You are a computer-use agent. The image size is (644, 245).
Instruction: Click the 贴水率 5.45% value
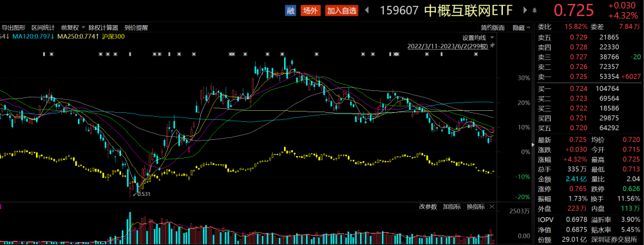click(631, 230)
